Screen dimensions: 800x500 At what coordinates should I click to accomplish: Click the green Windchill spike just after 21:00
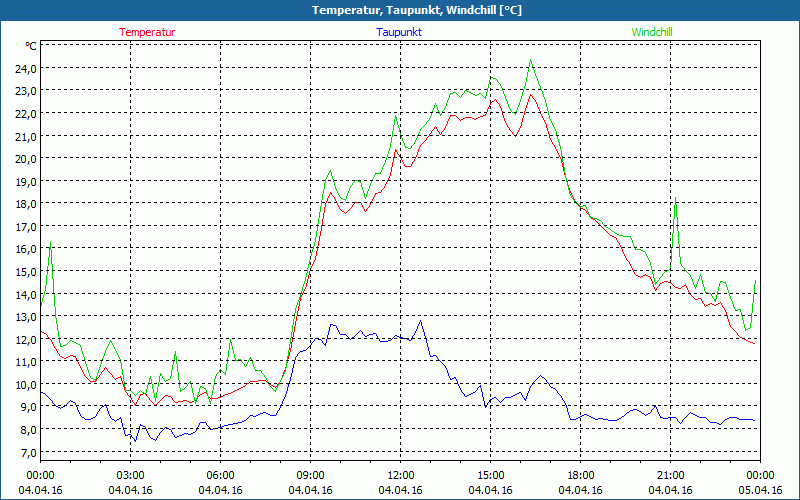click(x=676, y=198)
